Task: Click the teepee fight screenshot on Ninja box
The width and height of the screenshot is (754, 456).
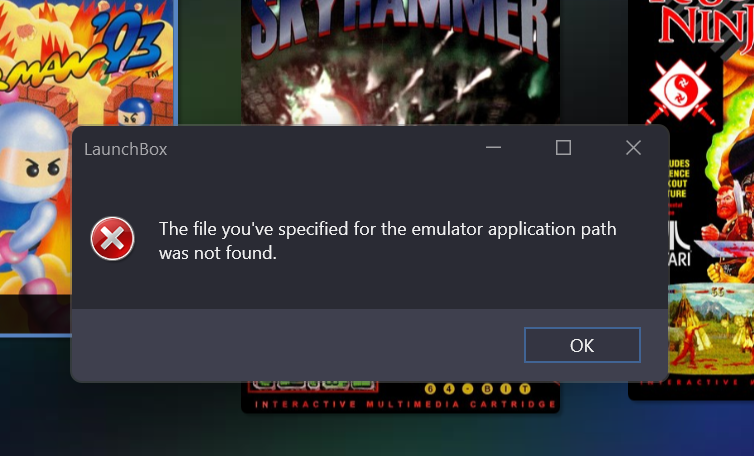Action: (x=712, y=330)
